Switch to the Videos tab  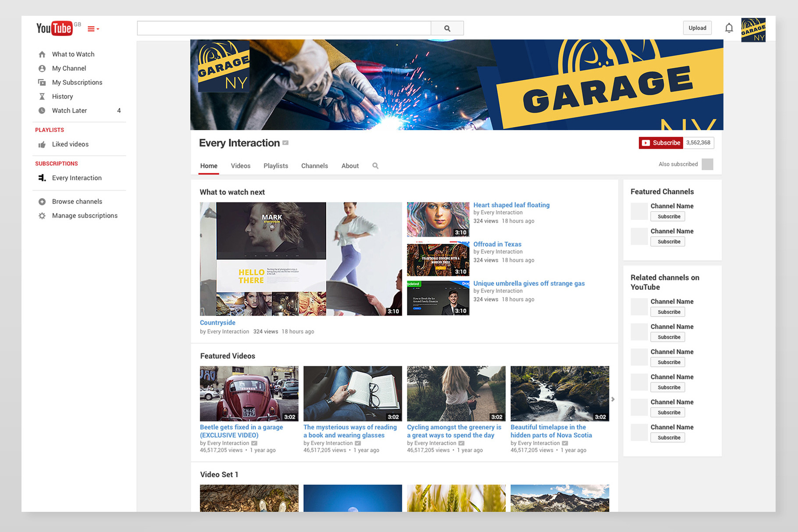[x=240, y=166]
